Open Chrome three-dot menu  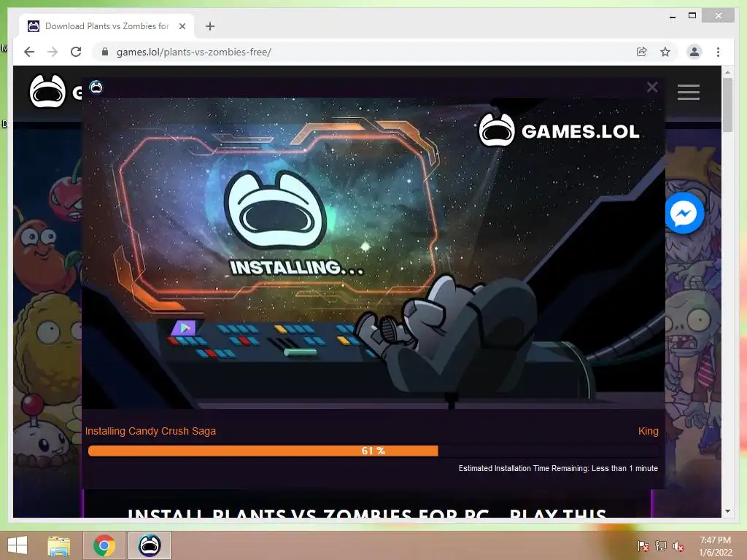click(718, 52)
